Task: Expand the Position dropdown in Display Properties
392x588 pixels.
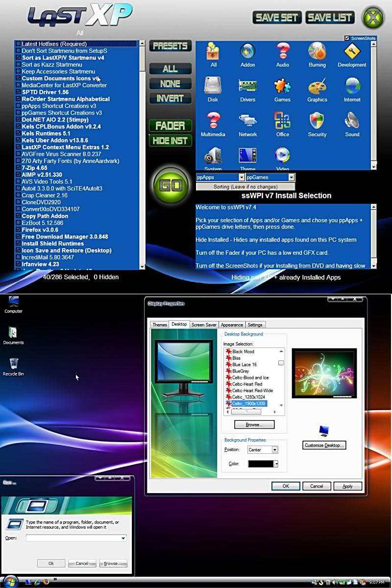Action: pos(274,449)
